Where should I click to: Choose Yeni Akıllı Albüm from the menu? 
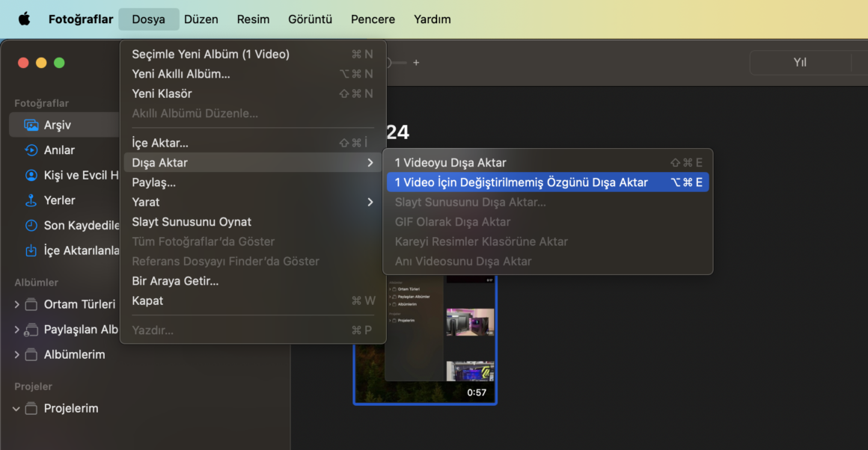[x=253, y=73]
